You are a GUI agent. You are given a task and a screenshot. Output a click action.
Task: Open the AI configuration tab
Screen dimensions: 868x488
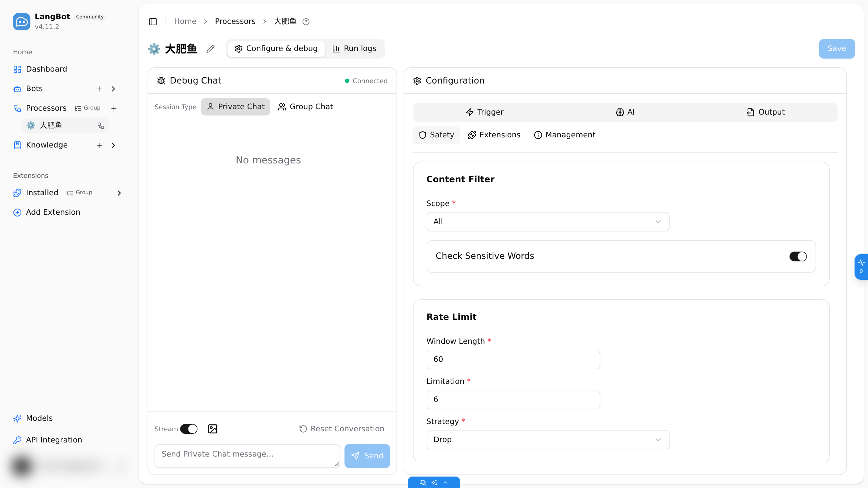pos(625,112)
